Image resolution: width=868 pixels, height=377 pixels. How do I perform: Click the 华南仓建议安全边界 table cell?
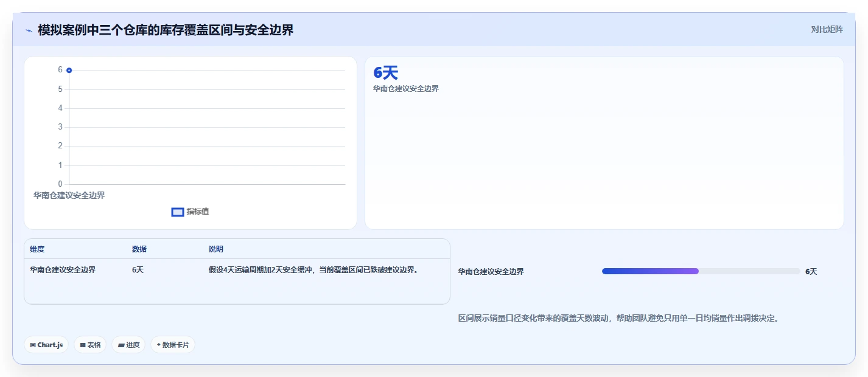click(x=63, y=270)
